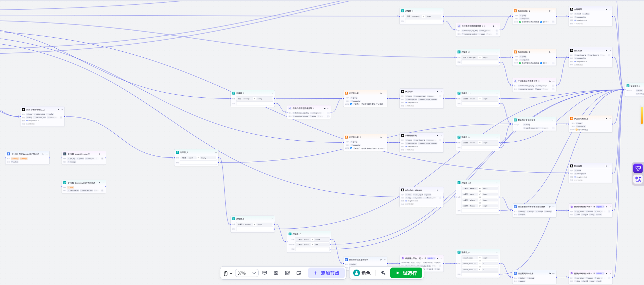
Task: Click the green 试运行 test run button
Action: (406, 273)
